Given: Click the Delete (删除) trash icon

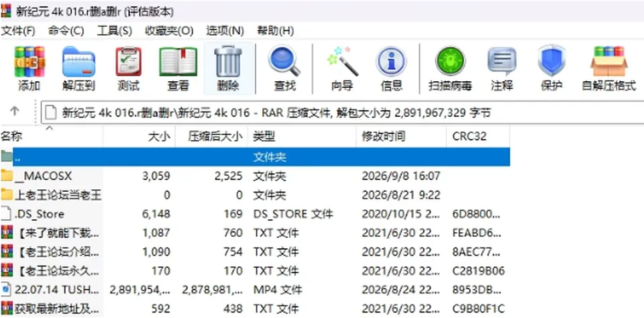Looking at the screenshot, I should (228, 62).
